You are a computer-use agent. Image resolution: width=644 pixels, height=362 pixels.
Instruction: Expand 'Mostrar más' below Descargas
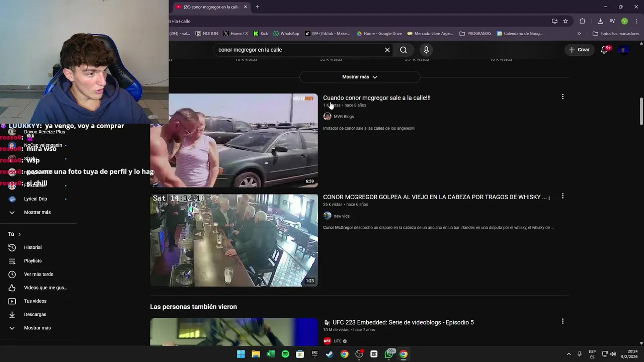tap(38, 328)
